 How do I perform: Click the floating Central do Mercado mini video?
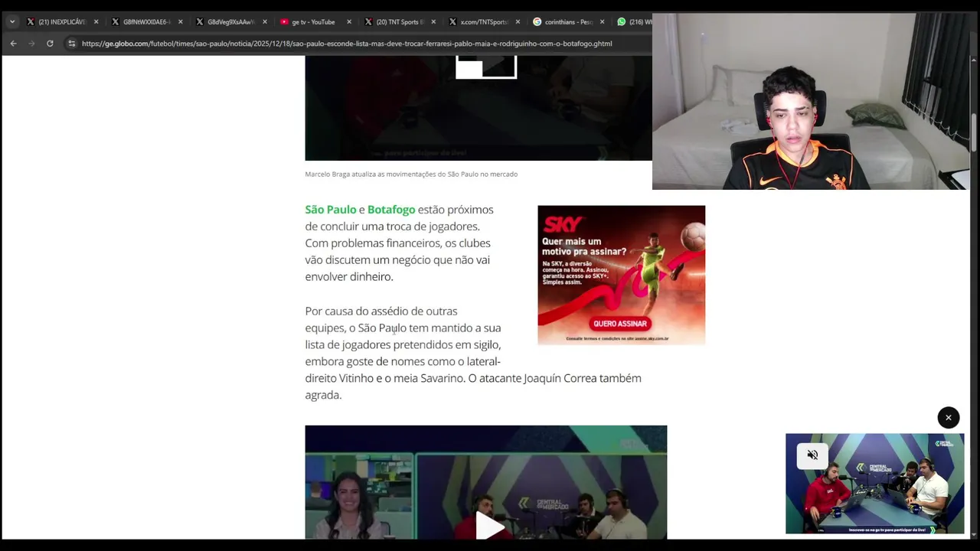point(874,484)
